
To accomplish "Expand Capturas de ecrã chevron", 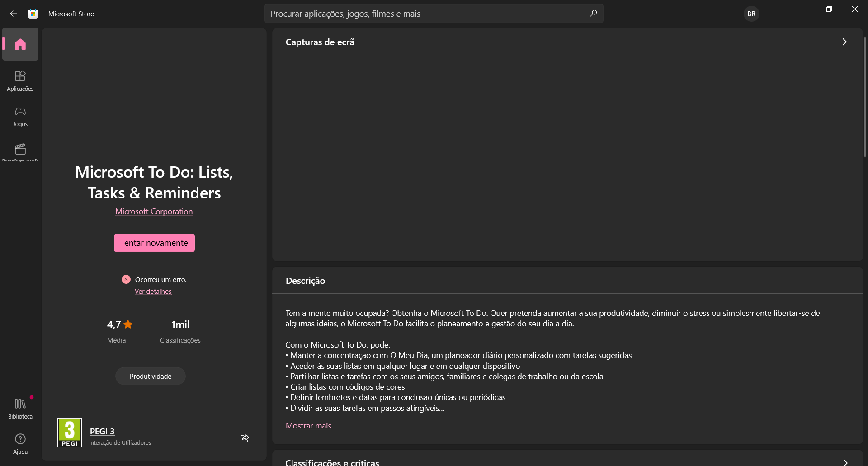I will (844, 42).
